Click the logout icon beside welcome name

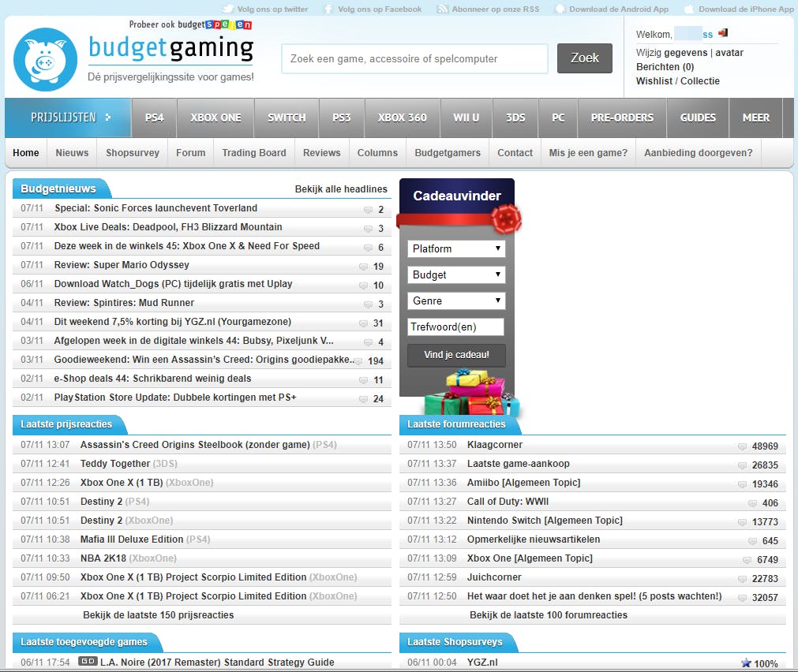pos(723,33)
